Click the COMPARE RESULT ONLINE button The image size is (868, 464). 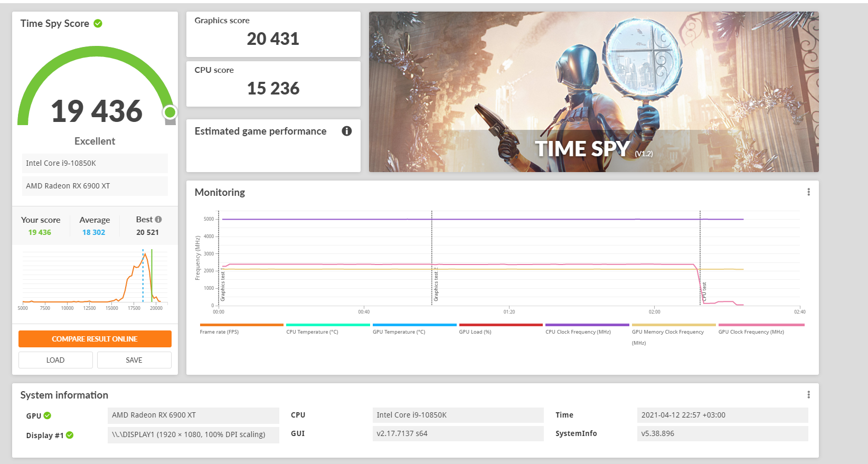[95, 339]
